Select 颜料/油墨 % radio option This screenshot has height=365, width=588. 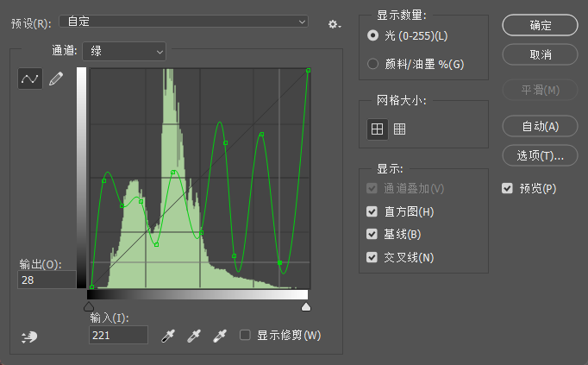click(x=372, y=64)
